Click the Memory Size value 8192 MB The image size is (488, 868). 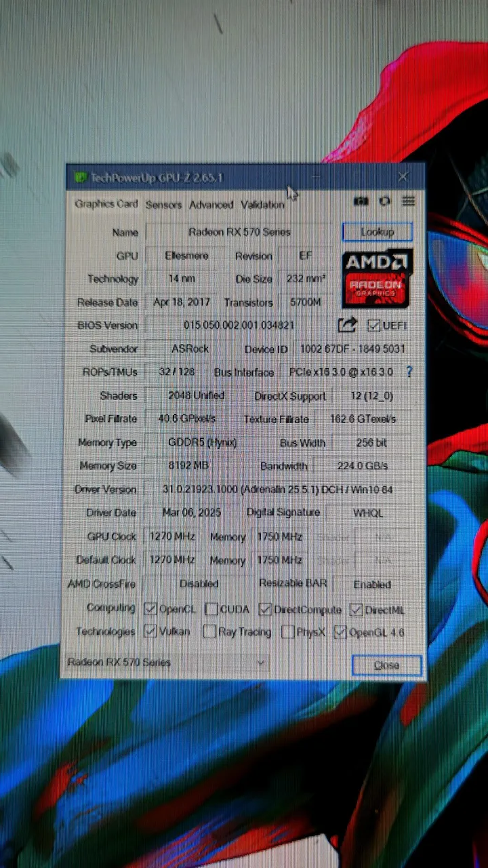pyautogui.click(x=188, y=466)
